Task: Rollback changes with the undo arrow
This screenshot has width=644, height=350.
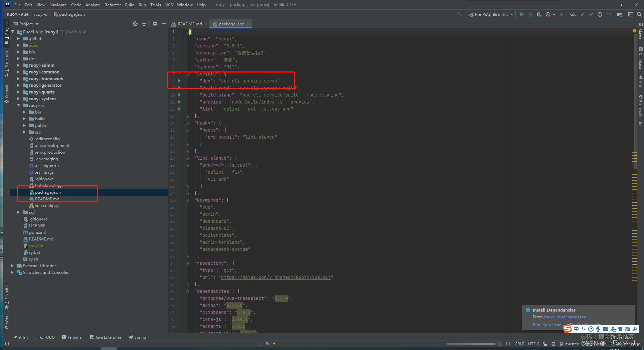Action: click(609, 14)
